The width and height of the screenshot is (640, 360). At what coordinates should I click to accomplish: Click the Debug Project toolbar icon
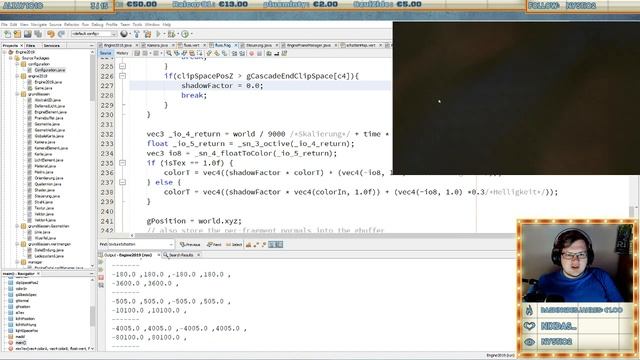click(x=171, y=34)
